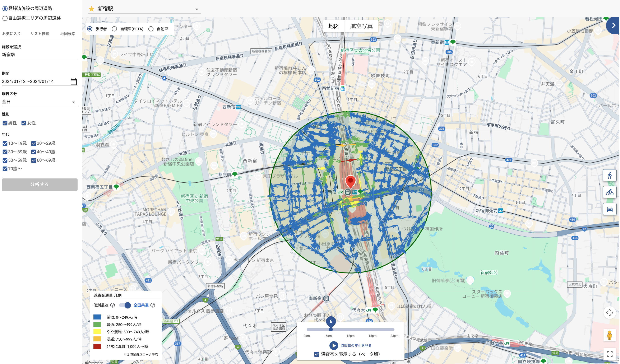Click the favorite star next to 新宿駅
This screenshot has width=620, height=364.
point(92,9)
